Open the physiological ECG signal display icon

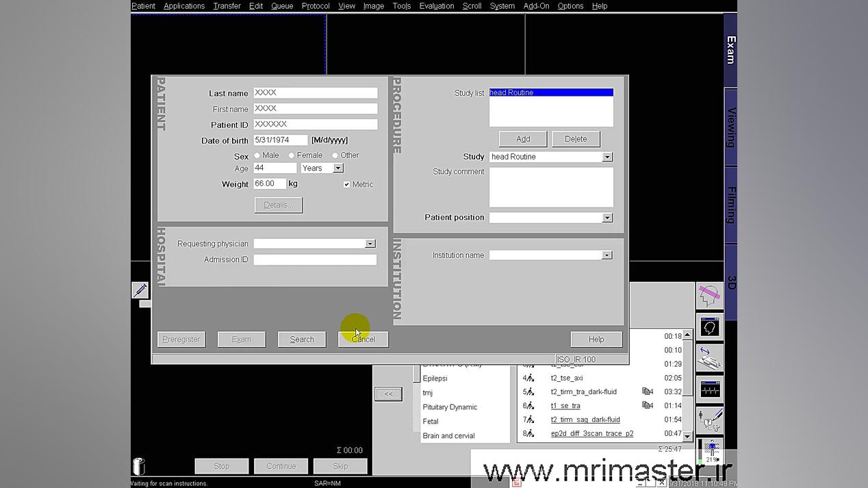pyautogui.click(x=709, y=390)
